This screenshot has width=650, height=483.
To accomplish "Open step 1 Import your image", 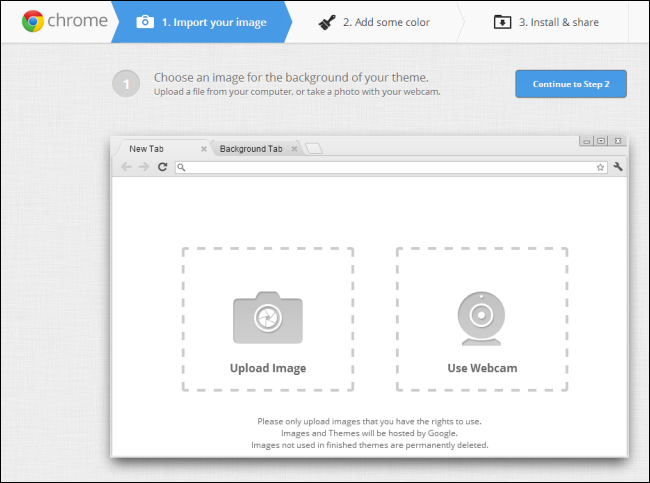I will click(201, 22).
